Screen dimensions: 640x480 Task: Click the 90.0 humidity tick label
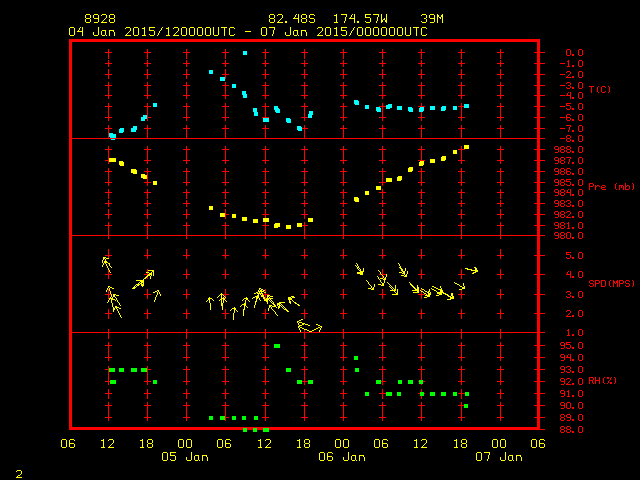click(x=571, y=406)
